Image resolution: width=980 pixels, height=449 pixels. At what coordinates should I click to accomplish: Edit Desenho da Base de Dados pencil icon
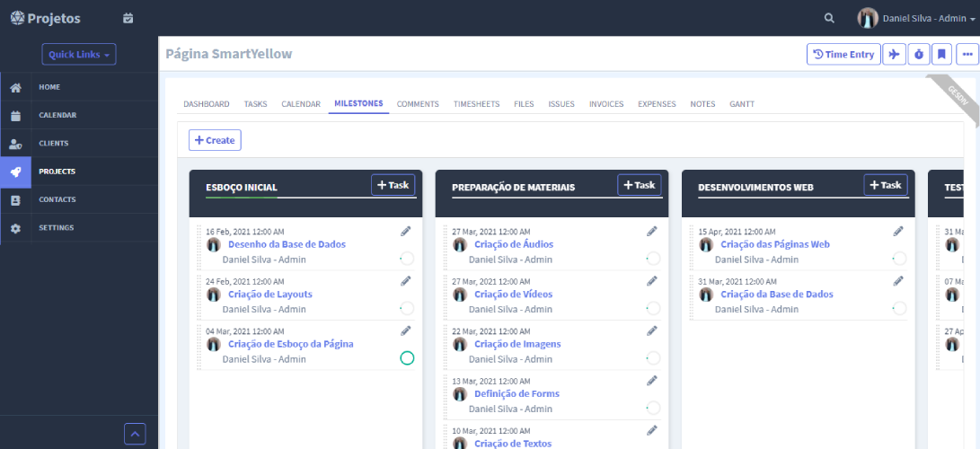[x=406, y=232]
